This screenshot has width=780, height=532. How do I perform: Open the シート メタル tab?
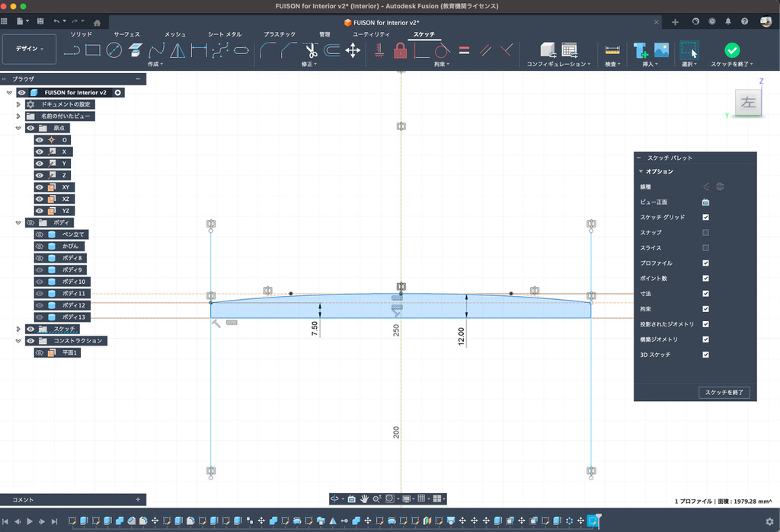[225, 34]
